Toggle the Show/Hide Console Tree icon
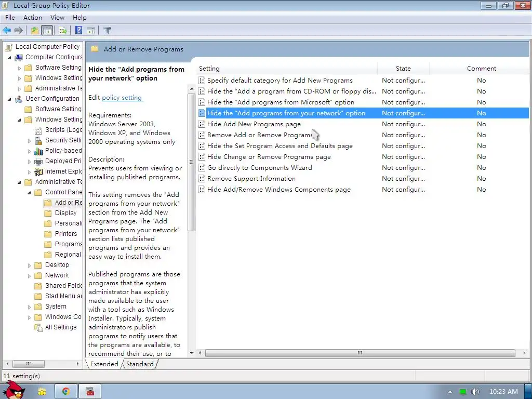 pos(47,31)
